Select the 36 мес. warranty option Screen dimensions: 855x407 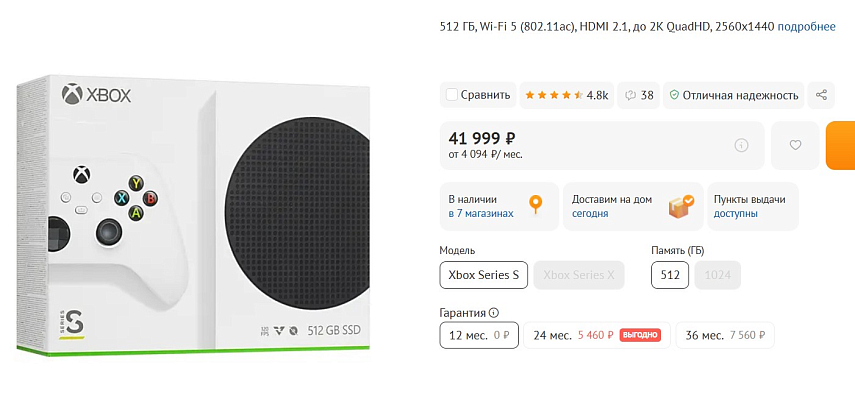pos(726,335)
